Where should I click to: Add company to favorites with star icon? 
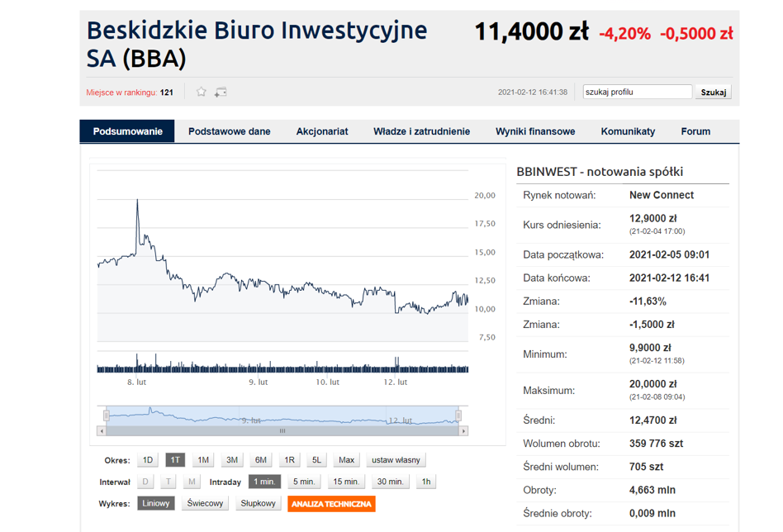(x=202, y=92)
